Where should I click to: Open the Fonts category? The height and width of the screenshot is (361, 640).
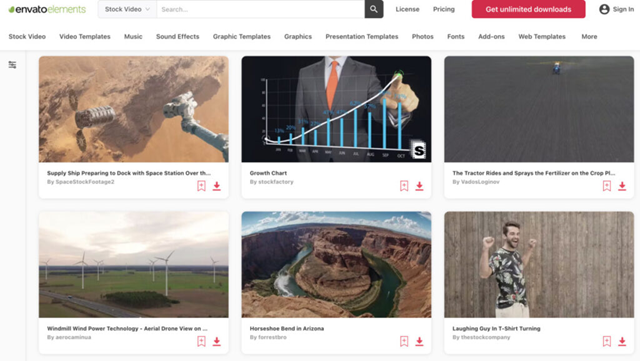click(456, 36)
